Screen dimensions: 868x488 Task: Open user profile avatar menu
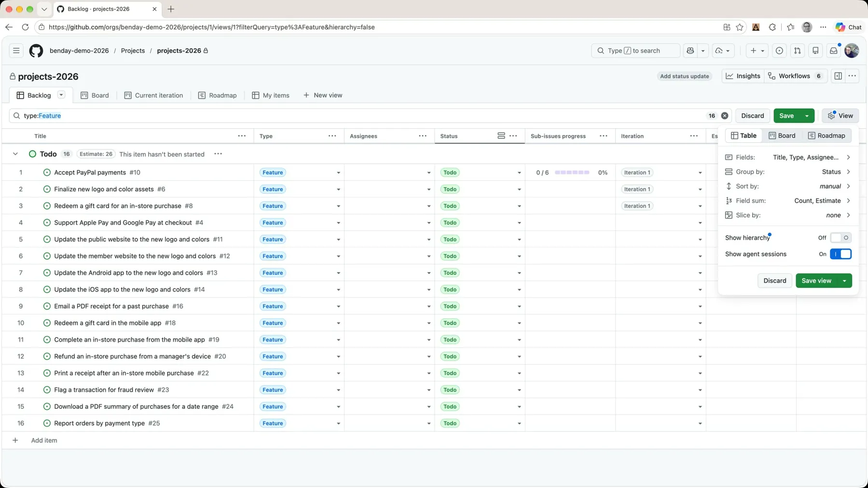point(852,51)
